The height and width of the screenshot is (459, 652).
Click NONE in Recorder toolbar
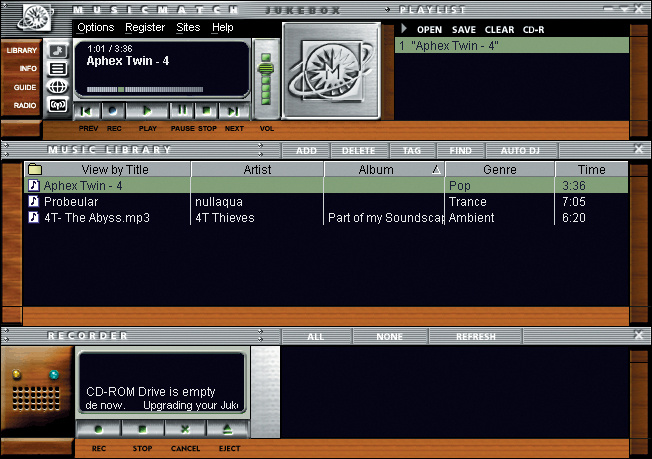click(x=390, y=336)
